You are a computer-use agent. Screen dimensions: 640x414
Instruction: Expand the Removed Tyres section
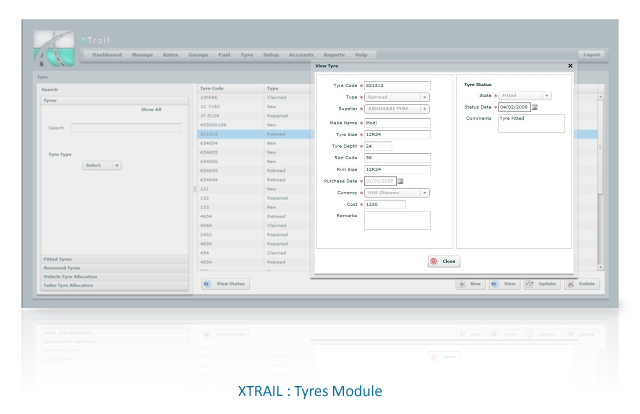(114, 268)
